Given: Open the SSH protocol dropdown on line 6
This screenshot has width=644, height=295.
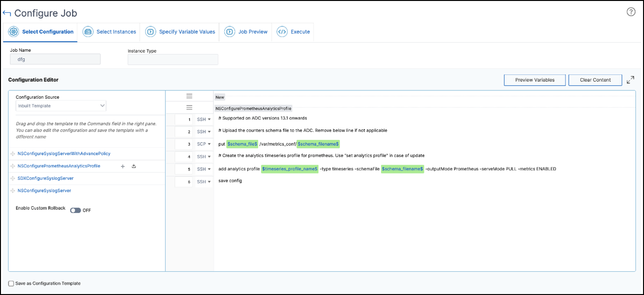Looking at the screenshot, I should [204, 182].
